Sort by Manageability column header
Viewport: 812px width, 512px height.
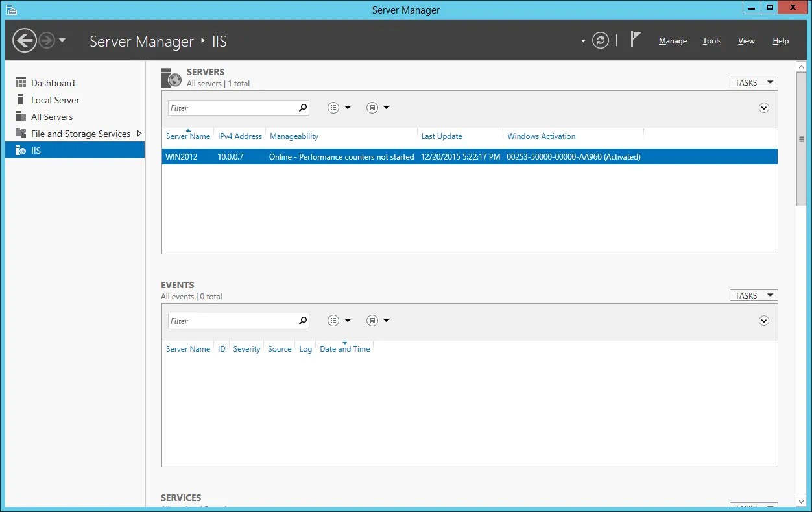(x=294, y=136)
